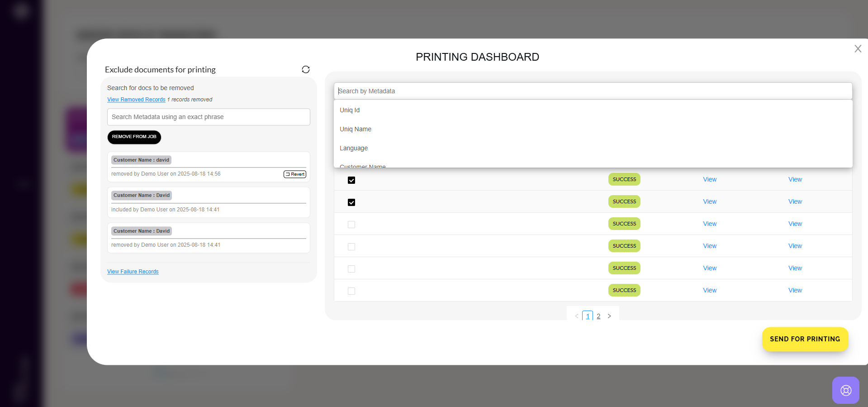This screenshot has width=868, height=407.
Task: Select page 1 in pagination
Action: [x=588, y=316]
